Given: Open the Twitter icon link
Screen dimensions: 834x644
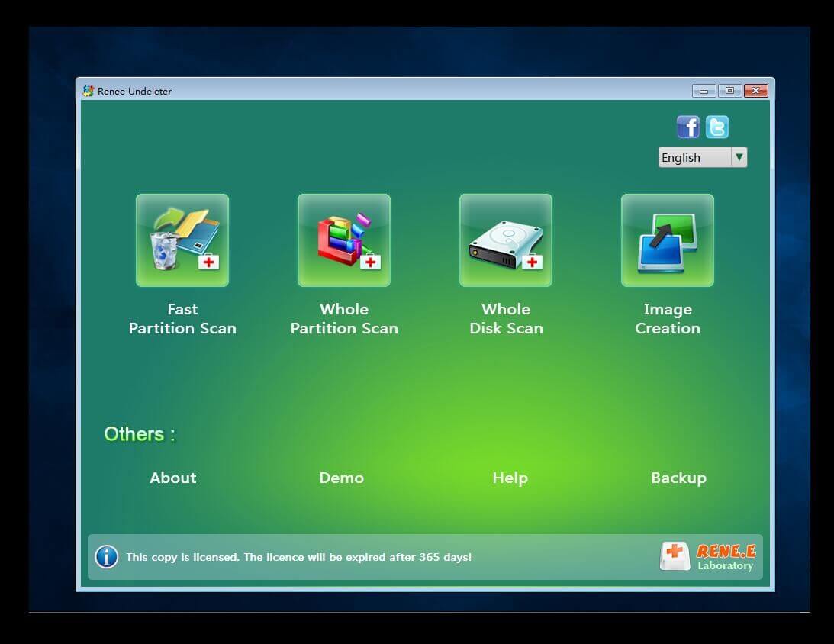Looking at the screenshot, I should point(717,127).
